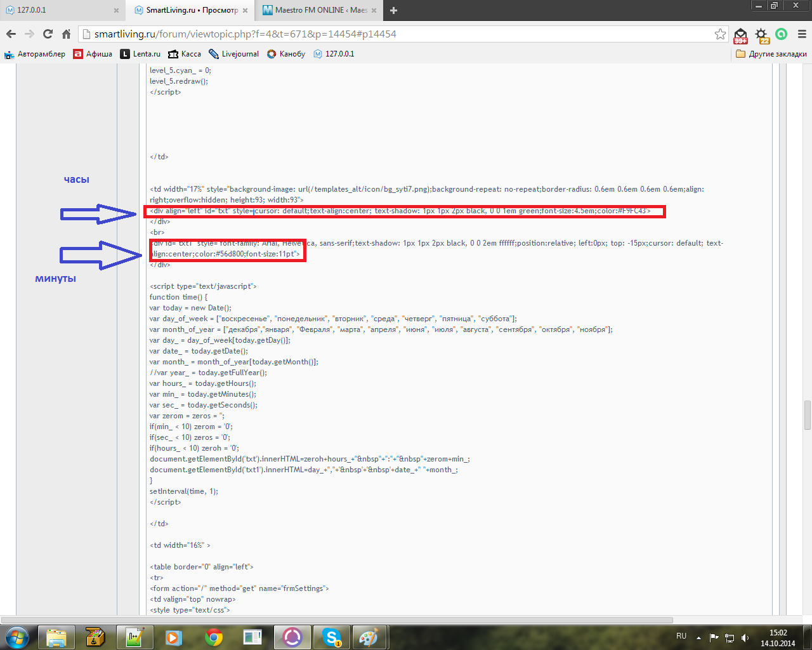The image size is (812, 650).
Task: Click the browser forward arrow
Action: pos(29,34)
